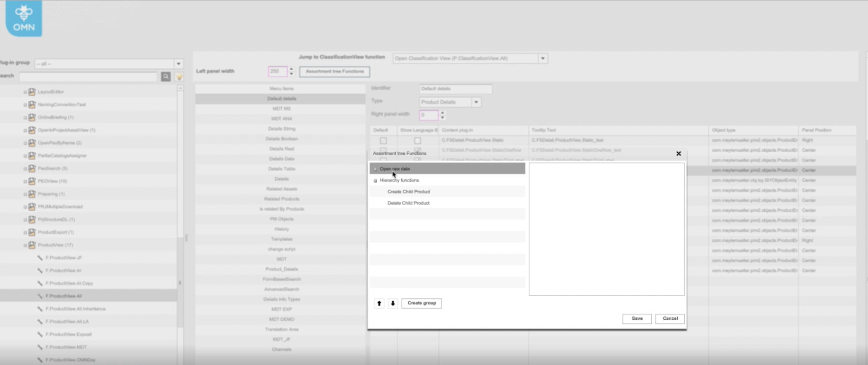
Task: Click the Create group button
Action: point(421,303)
